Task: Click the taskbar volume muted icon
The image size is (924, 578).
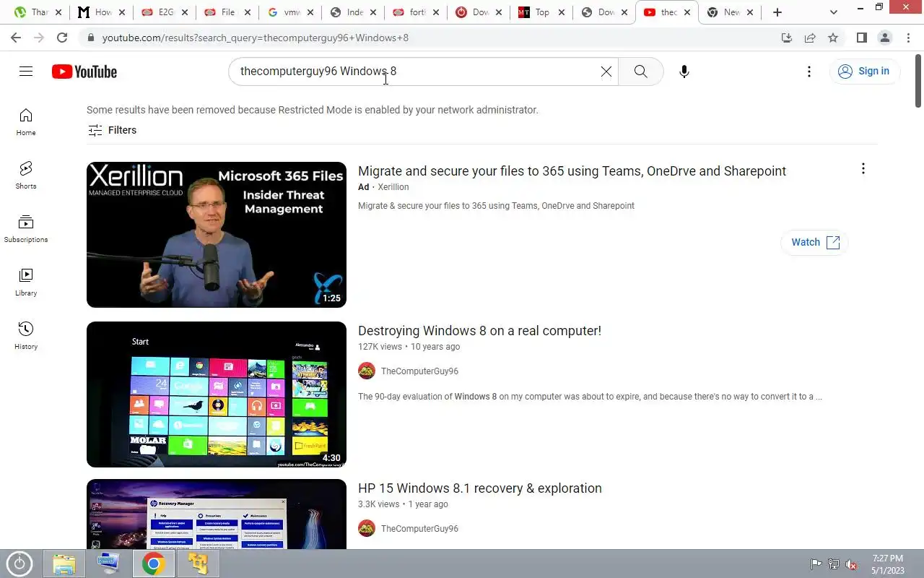Action: coord(851,564)
